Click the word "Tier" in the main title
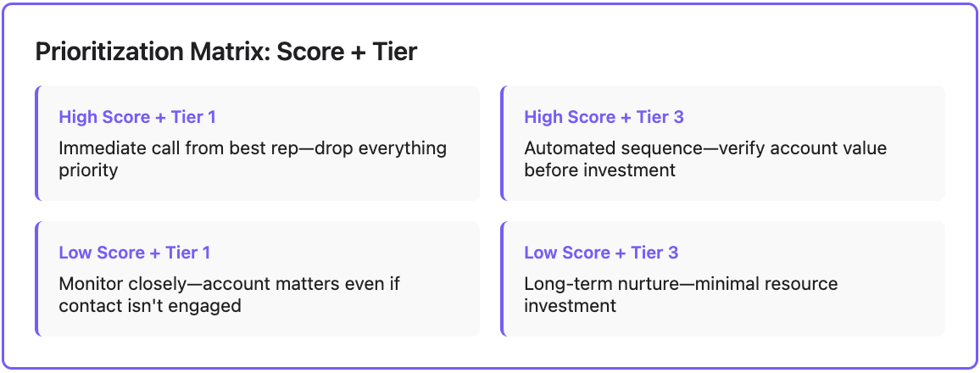Image resolution: width=980 pixels, height=373 pixels. 396,52
